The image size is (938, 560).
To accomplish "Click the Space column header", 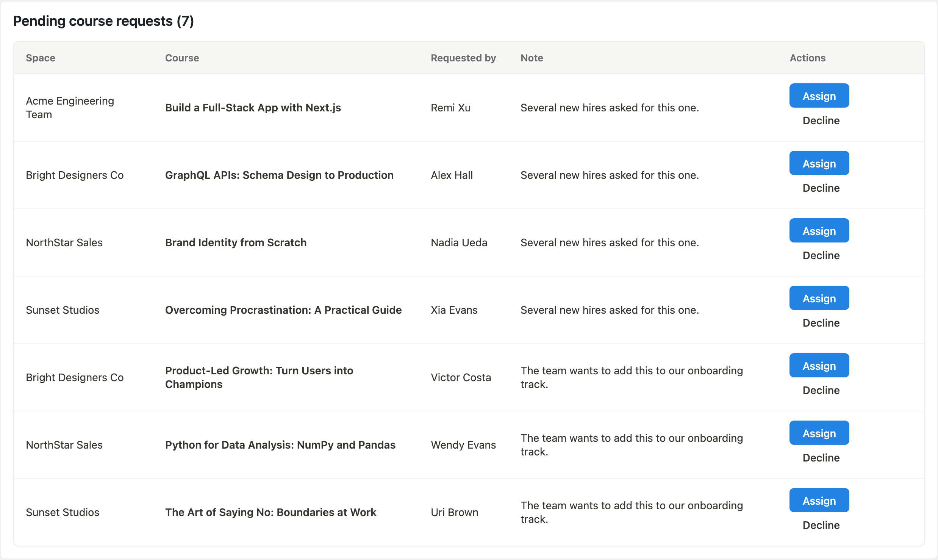I will click(x=41, y=58).
